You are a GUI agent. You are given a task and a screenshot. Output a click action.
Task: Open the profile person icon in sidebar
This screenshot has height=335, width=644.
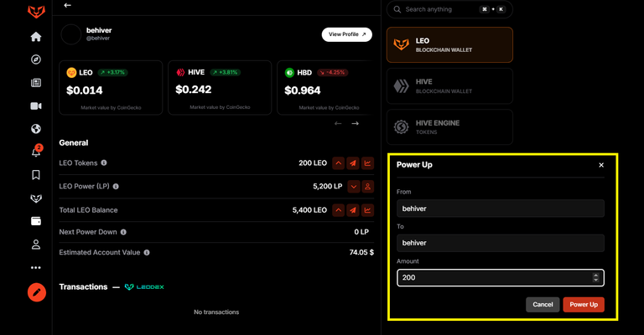tap(36, 245)
